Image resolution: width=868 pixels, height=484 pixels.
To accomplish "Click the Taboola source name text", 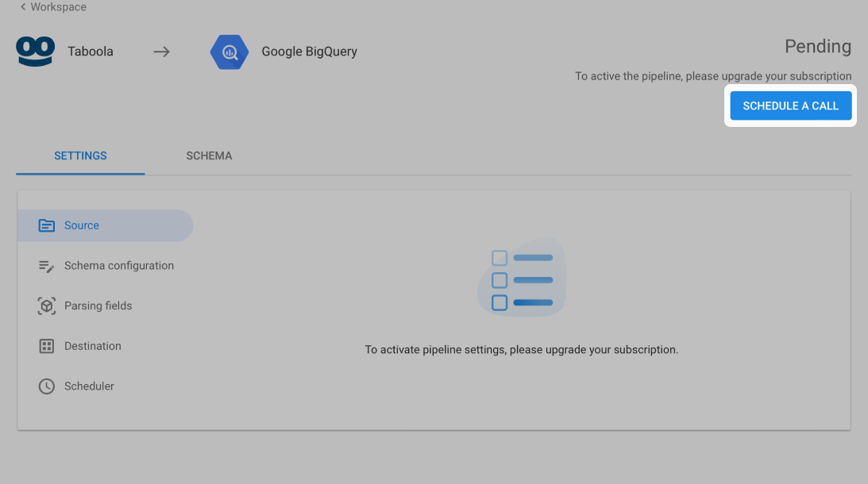I will tap(91, 52).
